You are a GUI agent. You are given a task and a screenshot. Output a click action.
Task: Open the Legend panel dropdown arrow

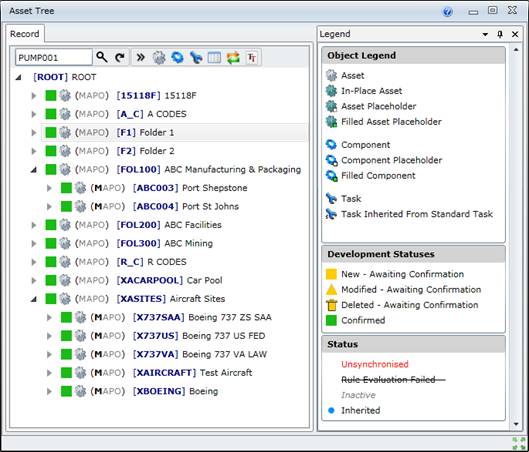point(485,34)
